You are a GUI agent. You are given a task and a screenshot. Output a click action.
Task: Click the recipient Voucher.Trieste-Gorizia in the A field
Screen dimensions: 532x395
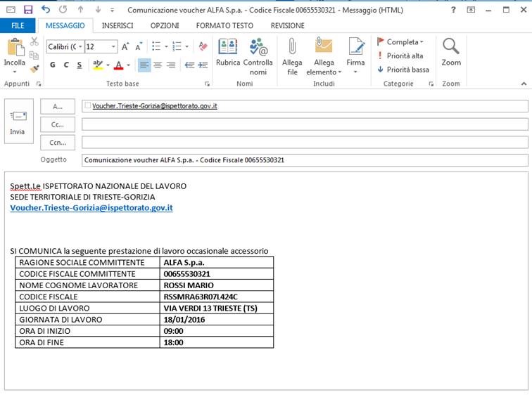pyautogui.click(x=155, y=106)
